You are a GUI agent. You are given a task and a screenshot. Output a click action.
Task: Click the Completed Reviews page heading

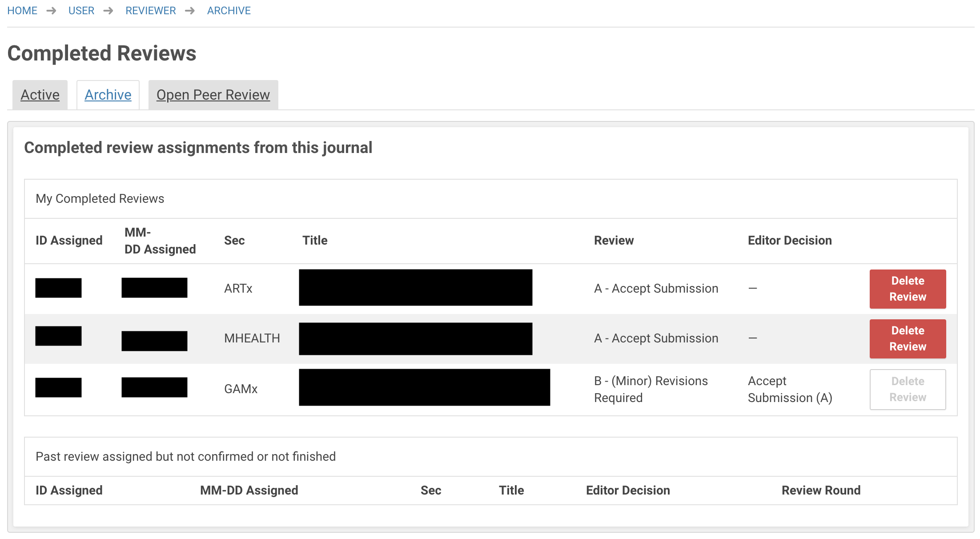(x=102, y=53)
